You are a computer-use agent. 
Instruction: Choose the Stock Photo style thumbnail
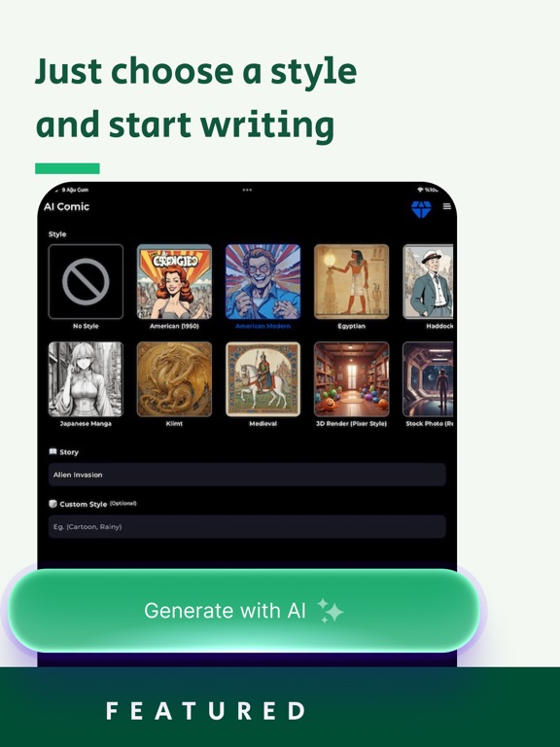[x=428, y=379]
